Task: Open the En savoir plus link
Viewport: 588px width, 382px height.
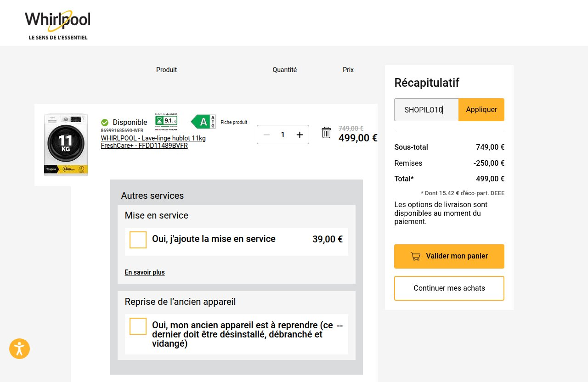Action: click(145, 272)
